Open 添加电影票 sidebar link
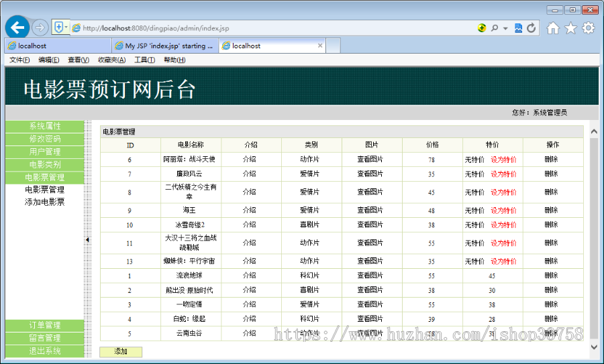This screenshot has height=364, width=604. point(45,202)
